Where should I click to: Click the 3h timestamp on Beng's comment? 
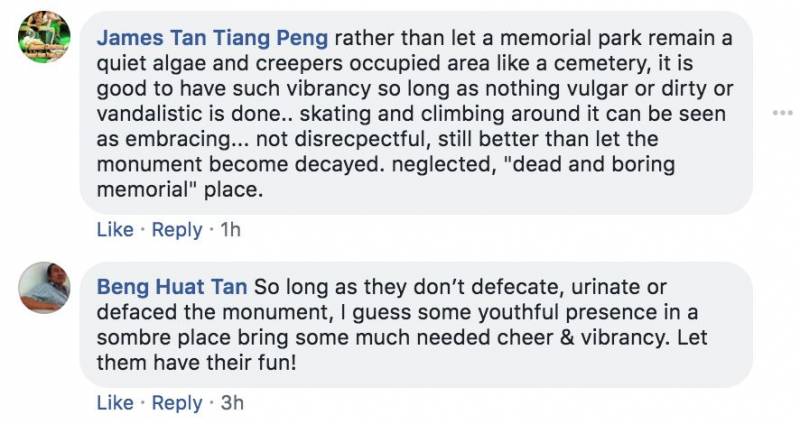[x=231, y=403]
